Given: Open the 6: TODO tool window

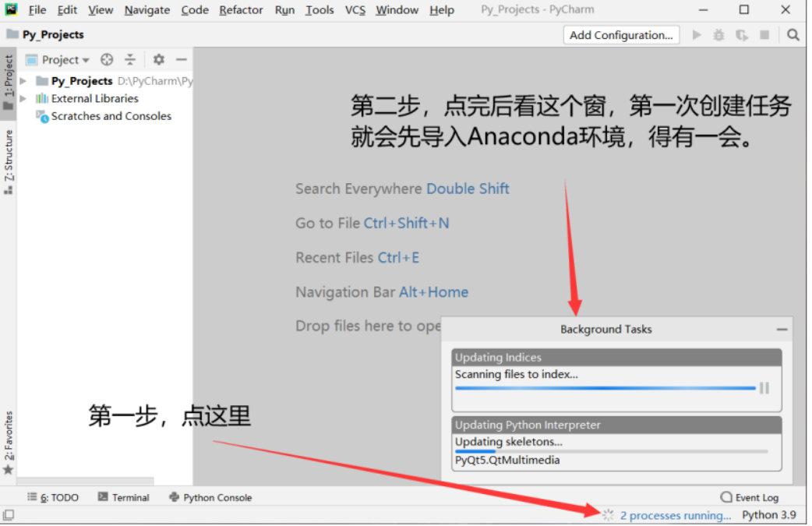Looking at the screenshot, I should coord(53,497).
